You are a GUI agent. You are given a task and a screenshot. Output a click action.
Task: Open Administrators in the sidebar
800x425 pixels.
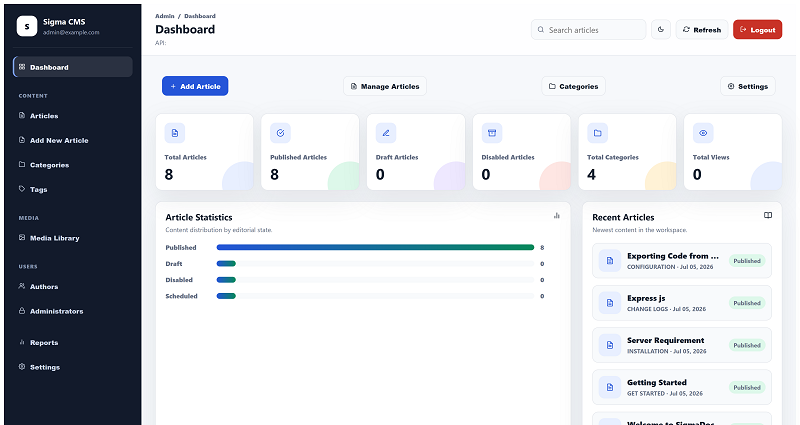coord(73,311)
